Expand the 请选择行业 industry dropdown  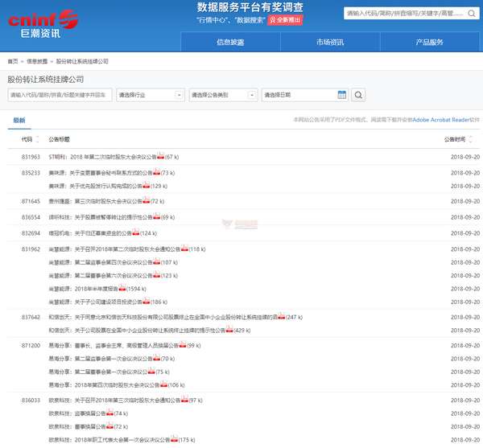[x=151, y=95]
